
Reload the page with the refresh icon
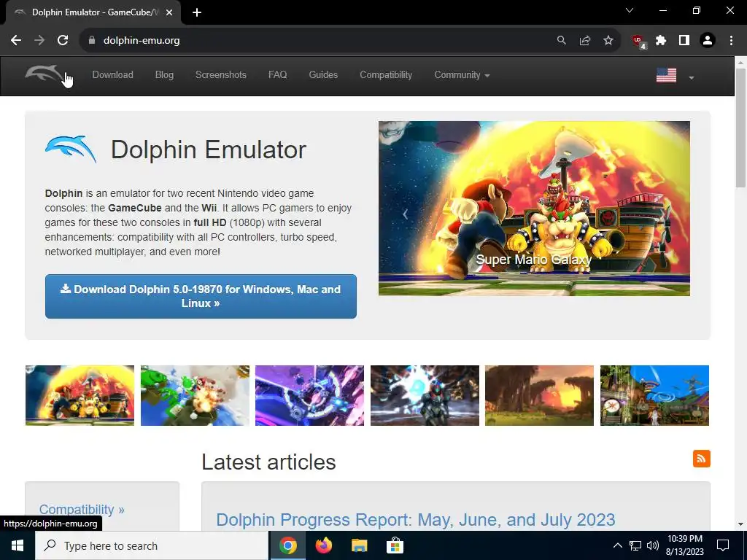click(63, 41)
